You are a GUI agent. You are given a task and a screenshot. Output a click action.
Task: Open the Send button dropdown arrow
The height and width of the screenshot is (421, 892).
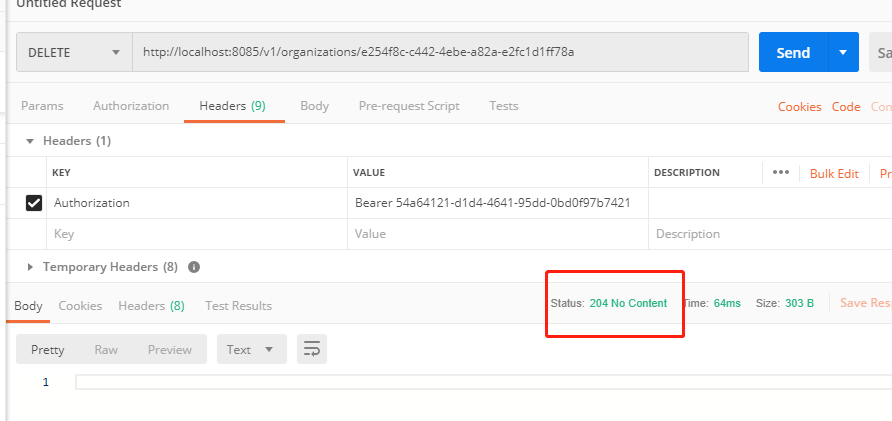point(843,52)
